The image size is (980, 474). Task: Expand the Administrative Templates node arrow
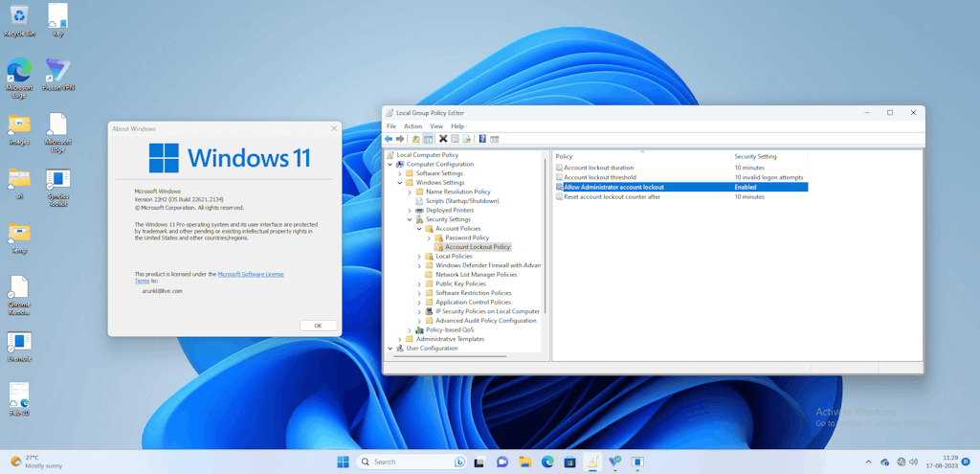(x=400, y=339)
